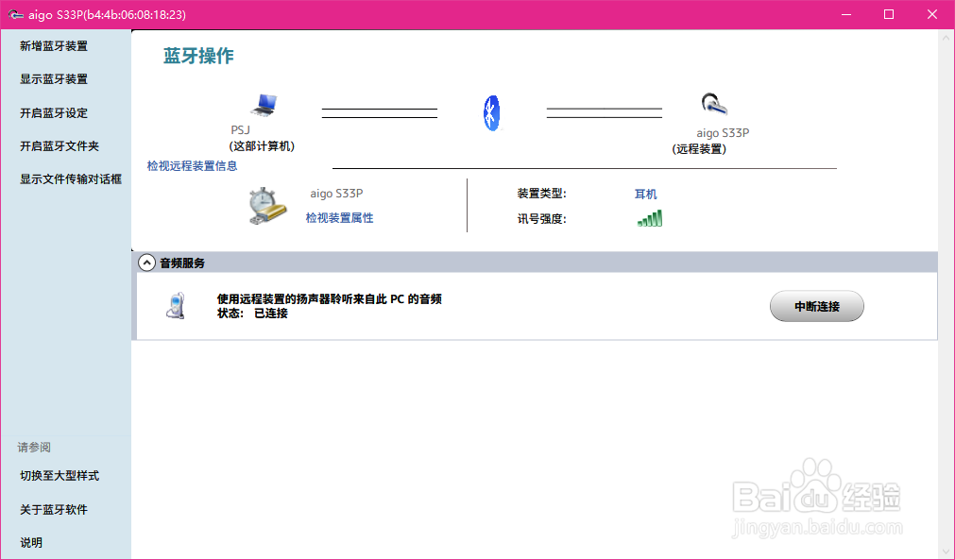Screen dimensions: 955x560
Task: Click the aigo S33P headset icon
Action: (714, 104)
